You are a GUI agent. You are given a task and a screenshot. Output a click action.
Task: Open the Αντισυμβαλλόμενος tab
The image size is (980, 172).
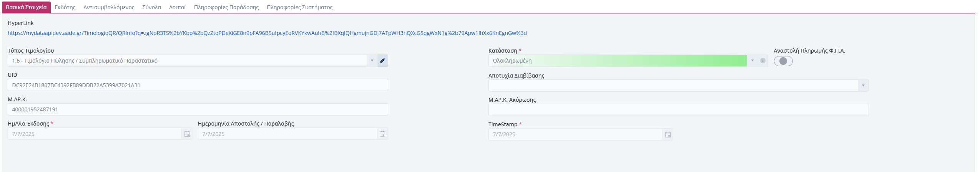tap(109, 7)
